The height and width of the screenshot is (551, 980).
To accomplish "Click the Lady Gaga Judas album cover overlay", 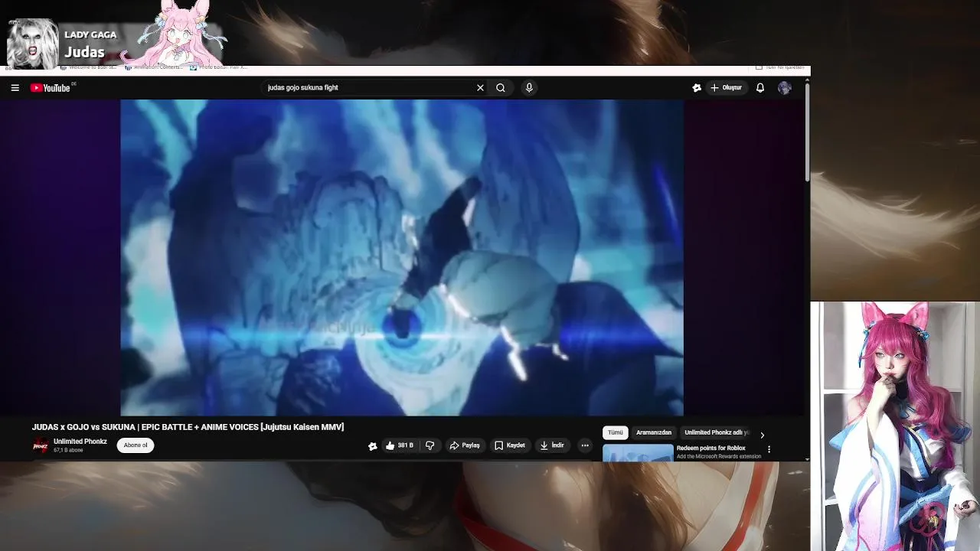I will (33, 43).
